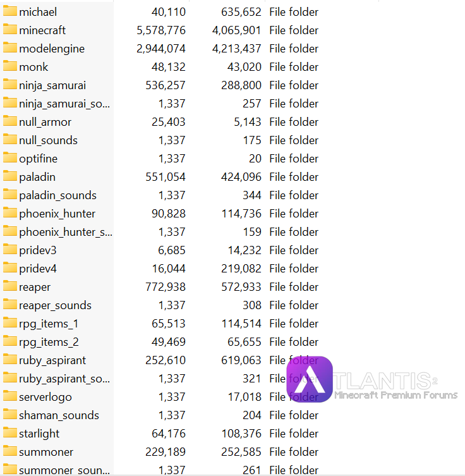The height and width of the screenshot is (476, 465).
Task: Select the pridev3 folder icon
Action: (10, 250)
